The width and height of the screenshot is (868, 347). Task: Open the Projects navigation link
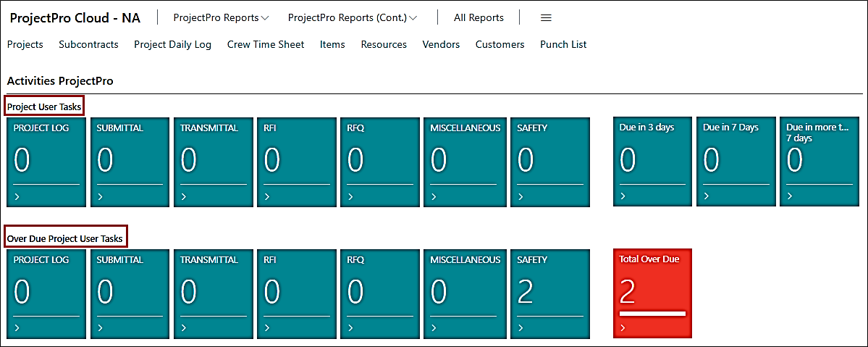[x=25, y=44]
